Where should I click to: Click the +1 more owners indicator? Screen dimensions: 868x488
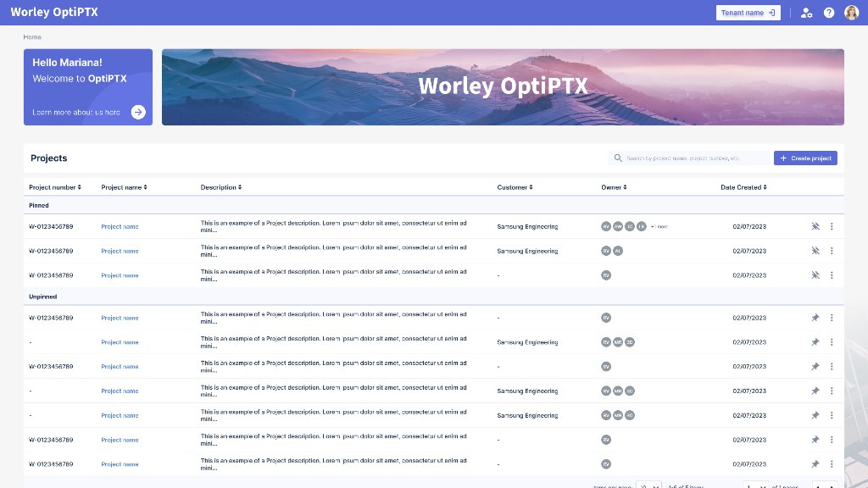659,227
